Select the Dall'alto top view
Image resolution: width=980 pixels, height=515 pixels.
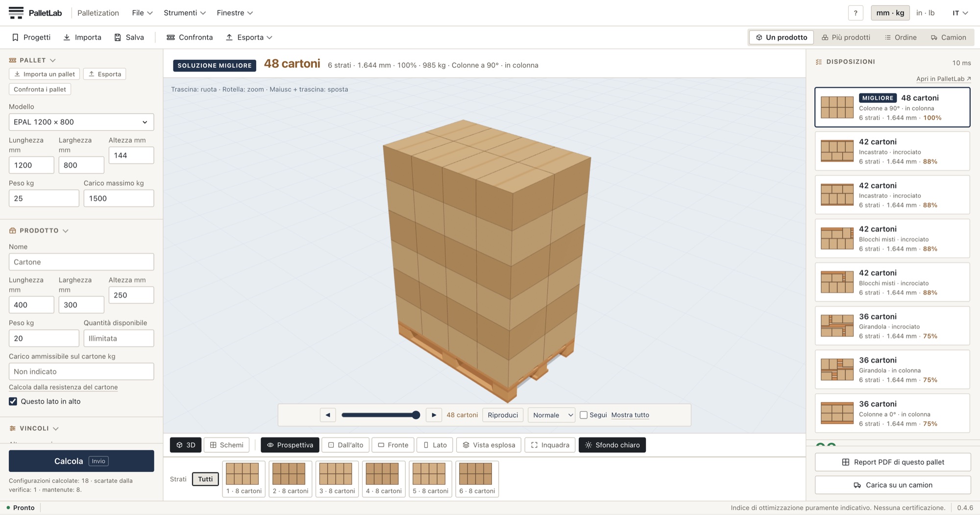(x=345, y=445)
